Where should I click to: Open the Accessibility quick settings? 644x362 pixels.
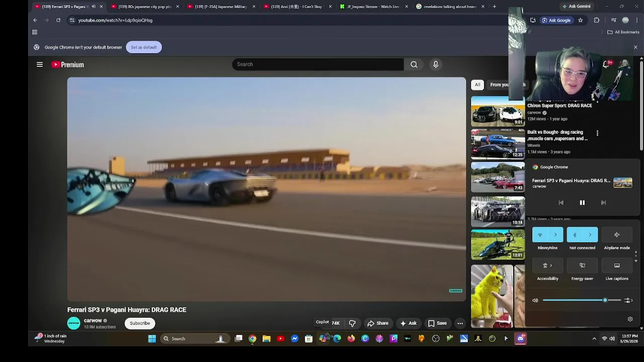click(547, 265)
